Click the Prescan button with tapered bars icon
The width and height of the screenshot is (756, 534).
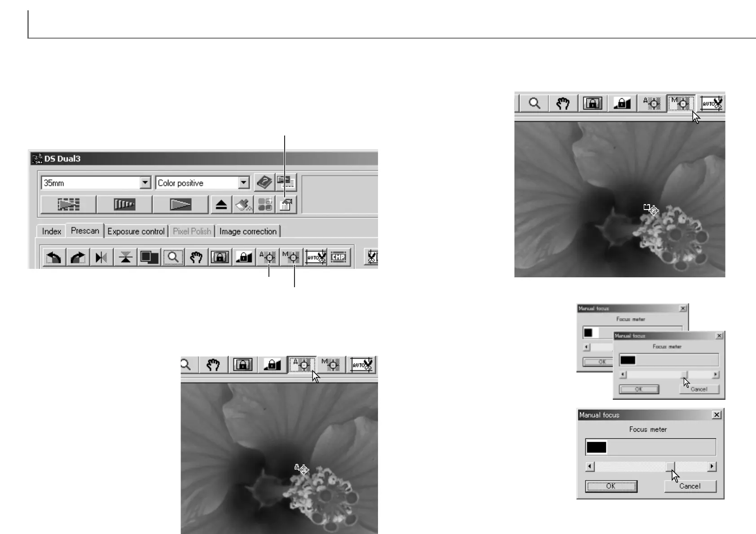pyautogui.click(x=124, y=205)
